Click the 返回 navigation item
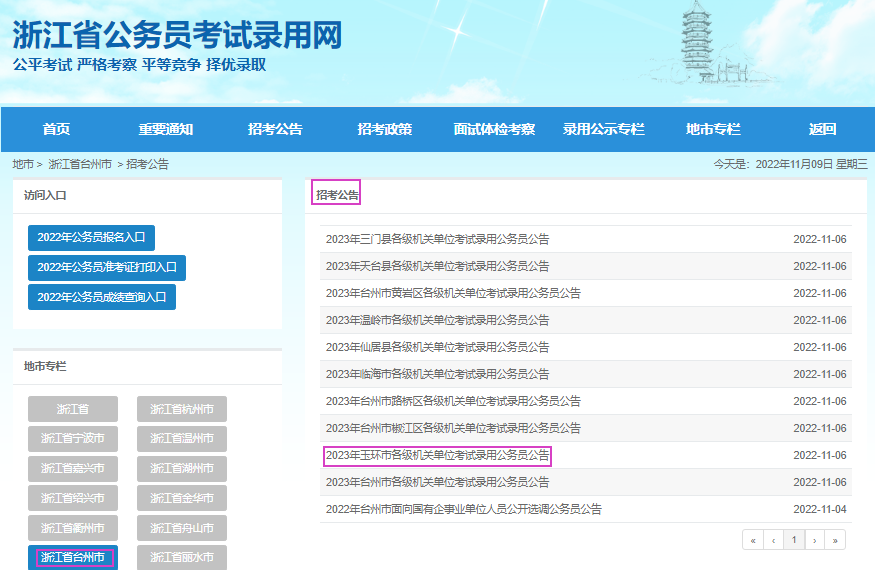 (x=822, y=129)
